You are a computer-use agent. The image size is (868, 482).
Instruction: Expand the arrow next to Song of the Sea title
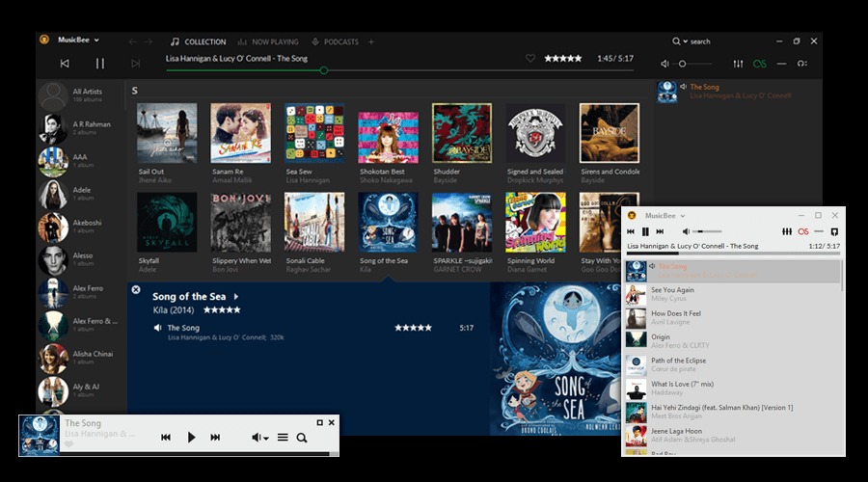point(236,297)
